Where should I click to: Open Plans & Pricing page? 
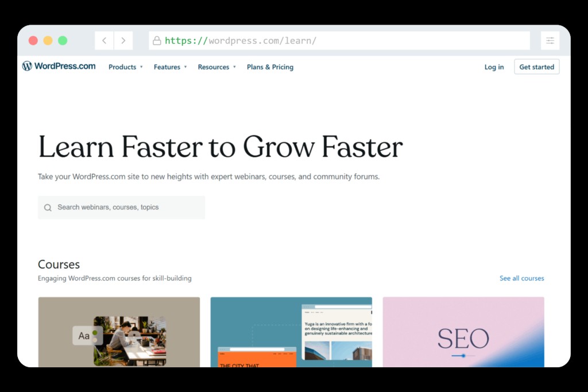coord(270,67)
